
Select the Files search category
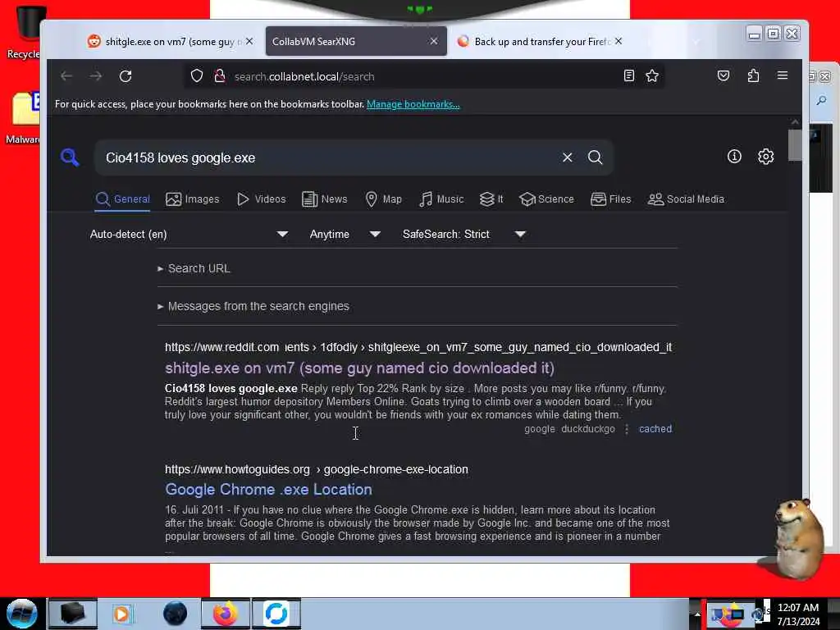(610, 199)
